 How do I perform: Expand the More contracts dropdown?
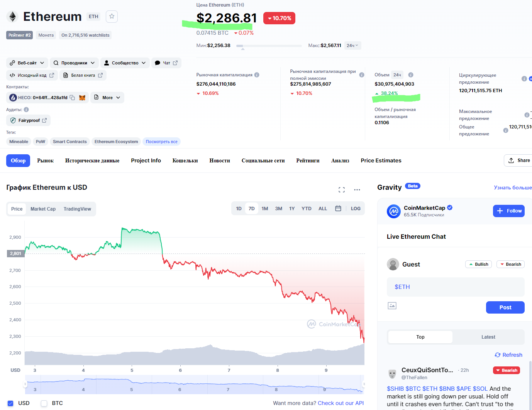coord(107,98)
